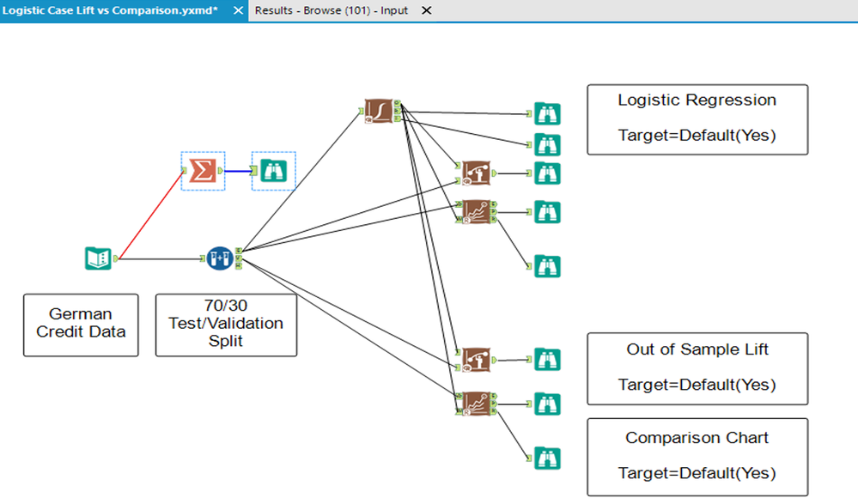The image size is (858, 504).
Task: Select the Browse tool after the lower Lift Chart
Action: click(547, 360)
